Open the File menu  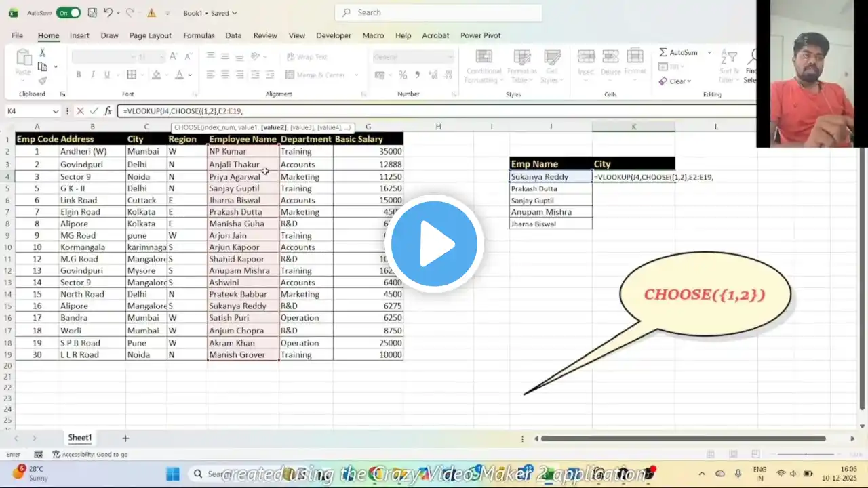tap(17, 35)
